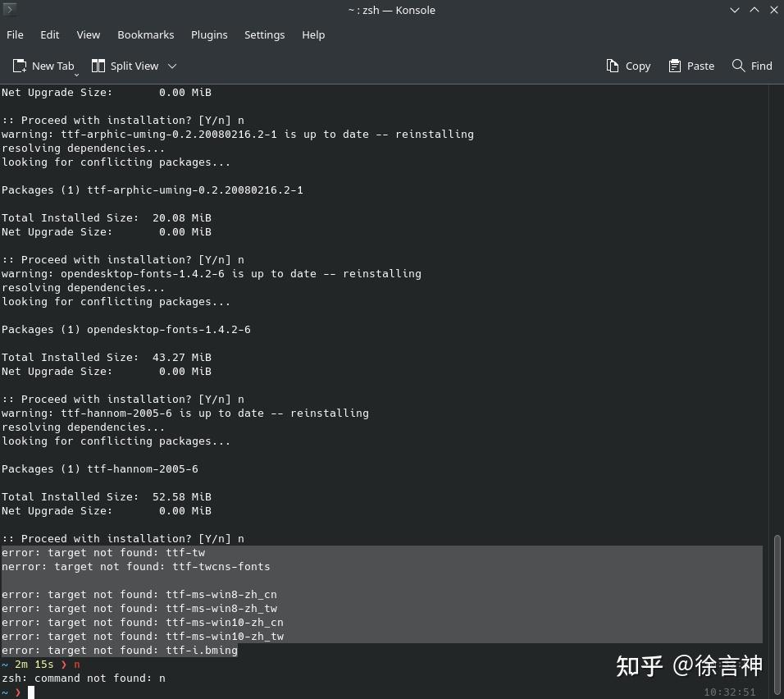Click the terminal cursor at the prompt
784x699 pixels.
(31, 692)
